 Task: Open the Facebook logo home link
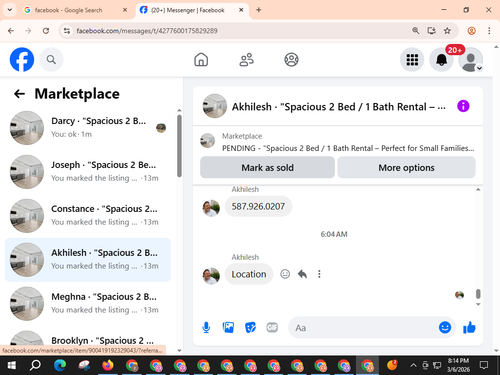click(x=22, y=60)
